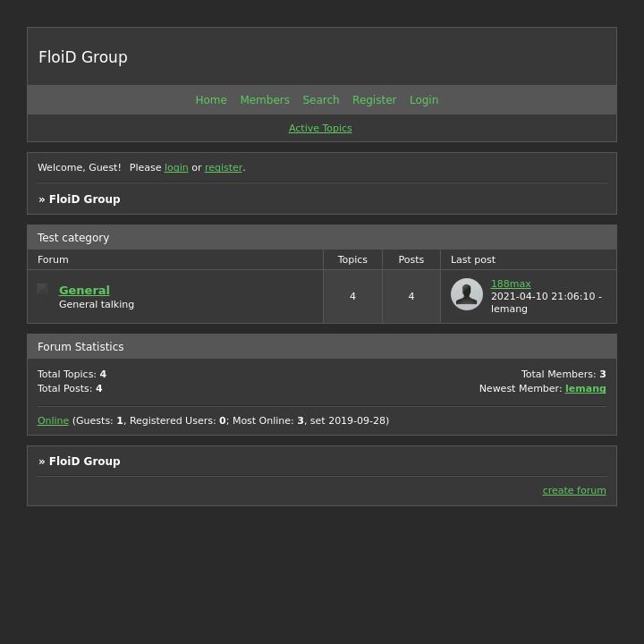This screenshot has height=644, width=644.
Task: Open the General forum
Action: [x=84, y=291]
